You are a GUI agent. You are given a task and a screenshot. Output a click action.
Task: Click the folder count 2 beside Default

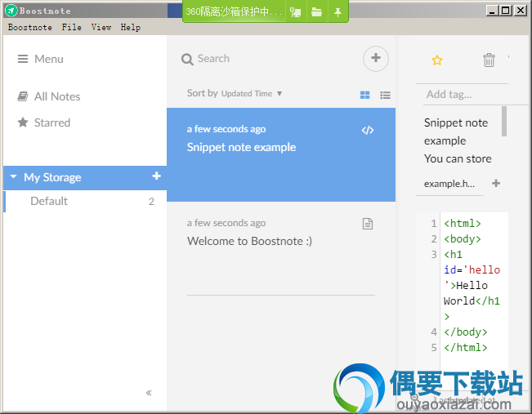[x=151, y=202]
